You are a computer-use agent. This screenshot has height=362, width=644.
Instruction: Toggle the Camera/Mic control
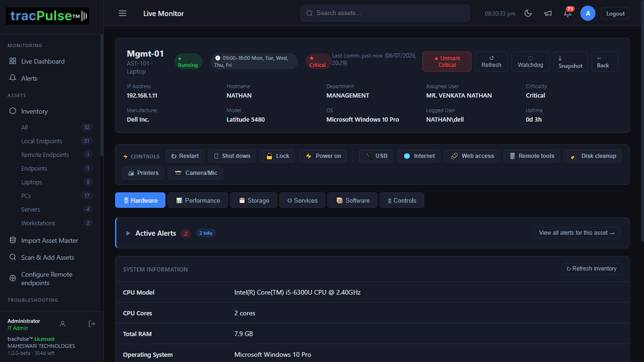[x=195, y=173]
